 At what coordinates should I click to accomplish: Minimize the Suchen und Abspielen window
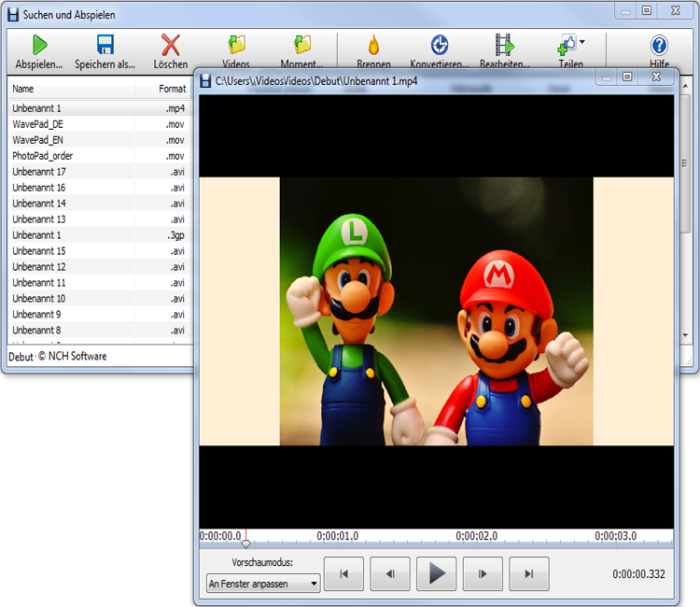(626, 11)
